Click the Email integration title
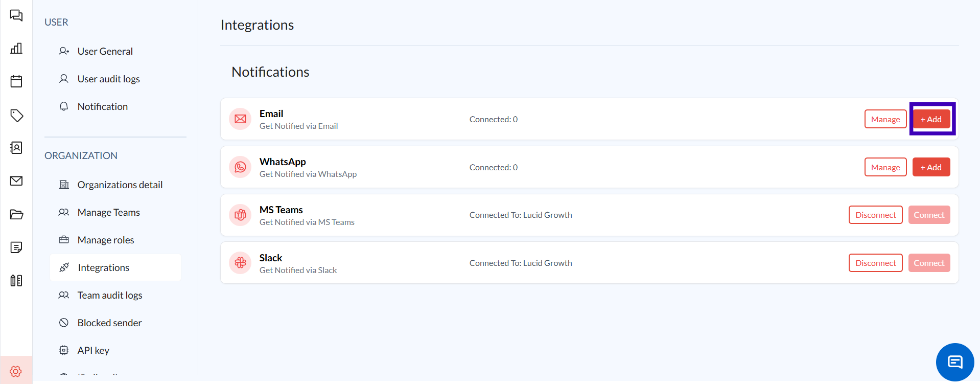The height and width of the screenshot is (384, 980). click(271, 114)
